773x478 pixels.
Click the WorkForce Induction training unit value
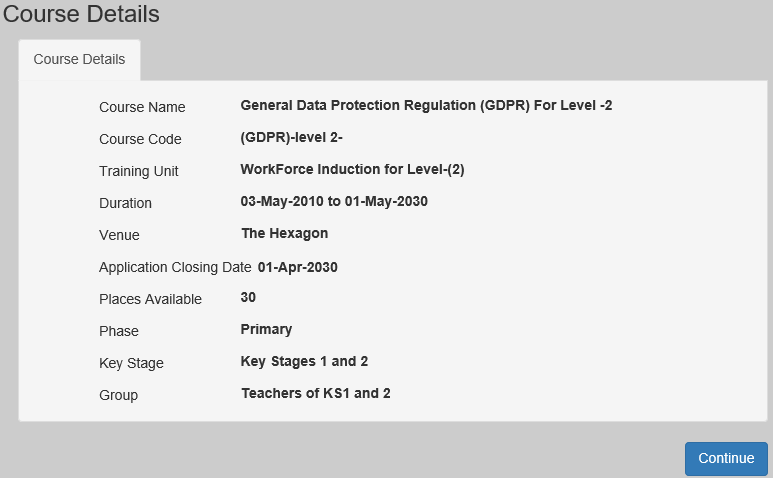tap(352, 169)
